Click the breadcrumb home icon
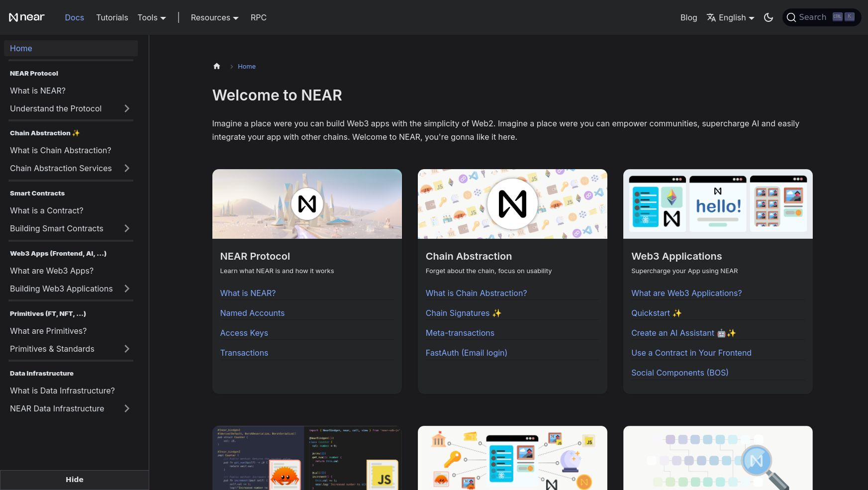868x490 pixels. pyautogui.click(x=217, y=66)
